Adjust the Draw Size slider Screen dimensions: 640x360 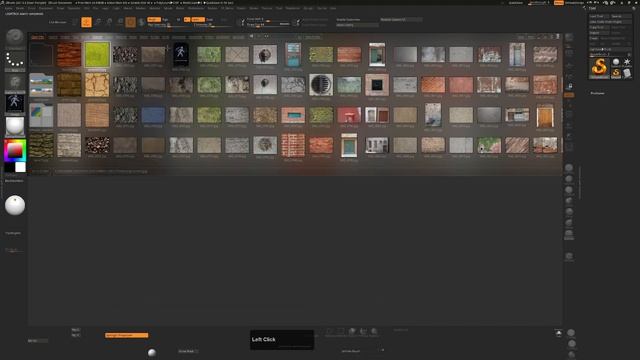coord(263,25)
